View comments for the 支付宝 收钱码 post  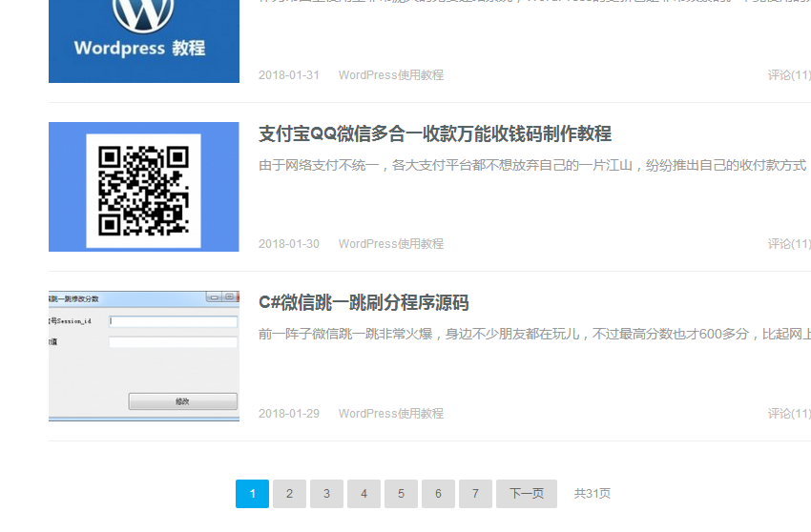[x=788, y=244]
